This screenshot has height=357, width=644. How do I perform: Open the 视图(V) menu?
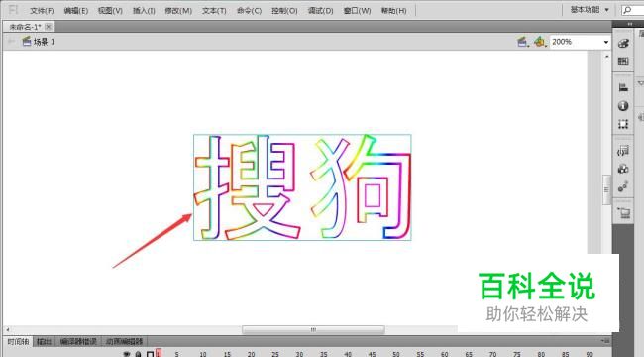click(x=110, y=11)
